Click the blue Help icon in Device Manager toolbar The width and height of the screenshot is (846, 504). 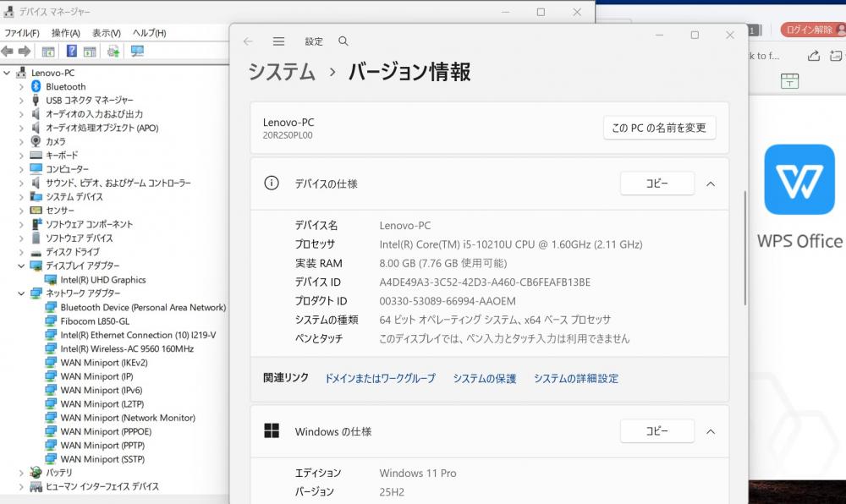click(72, 52)
